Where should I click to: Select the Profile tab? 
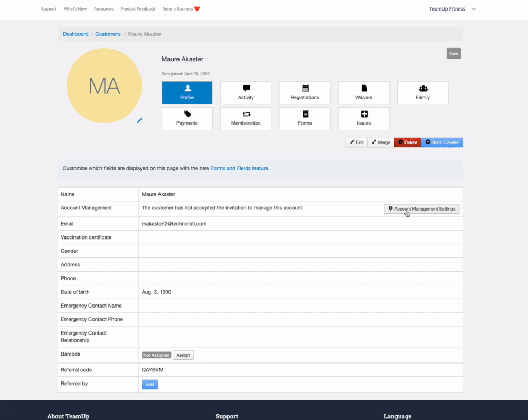tap(187, 93)
